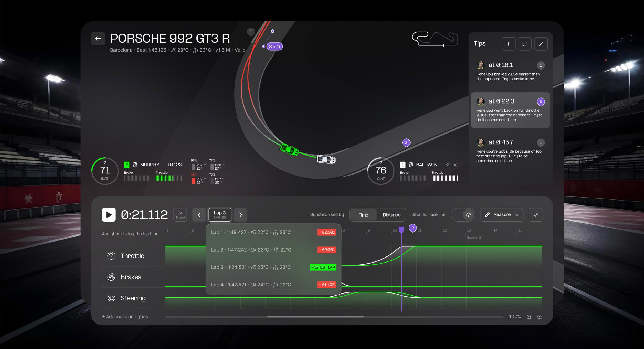Viewport: 644px width, 349px height.
Task: Activate the Measure tool
Action: [498, 215]
